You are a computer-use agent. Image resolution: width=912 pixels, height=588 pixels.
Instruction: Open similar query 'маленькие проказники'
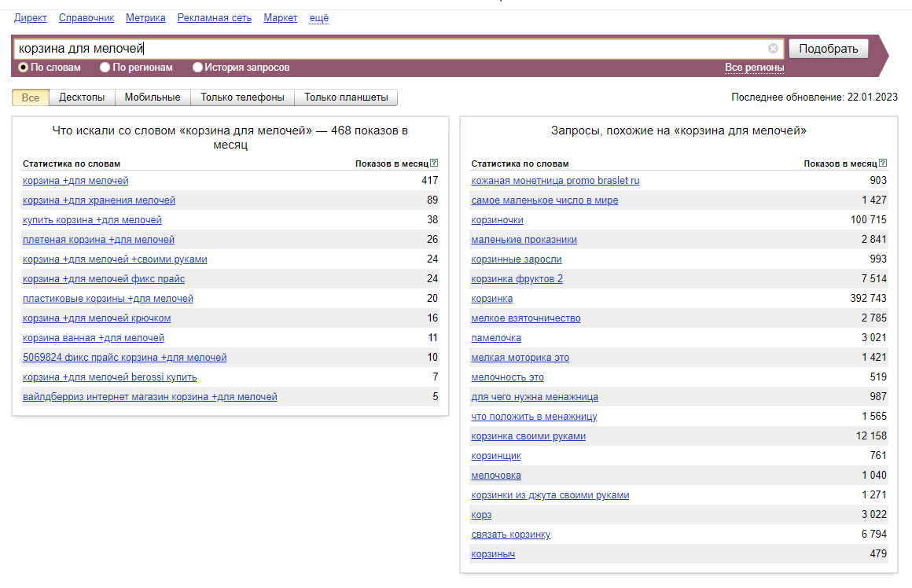(x=524, y=240)
